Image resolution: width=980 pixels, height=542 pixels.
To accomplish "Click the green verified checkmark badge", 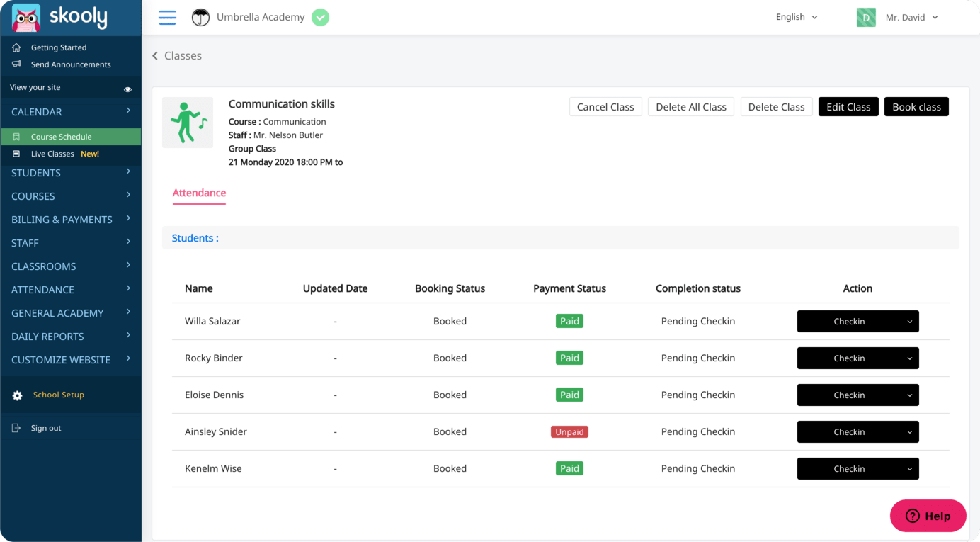I will [x=320, y=18].
